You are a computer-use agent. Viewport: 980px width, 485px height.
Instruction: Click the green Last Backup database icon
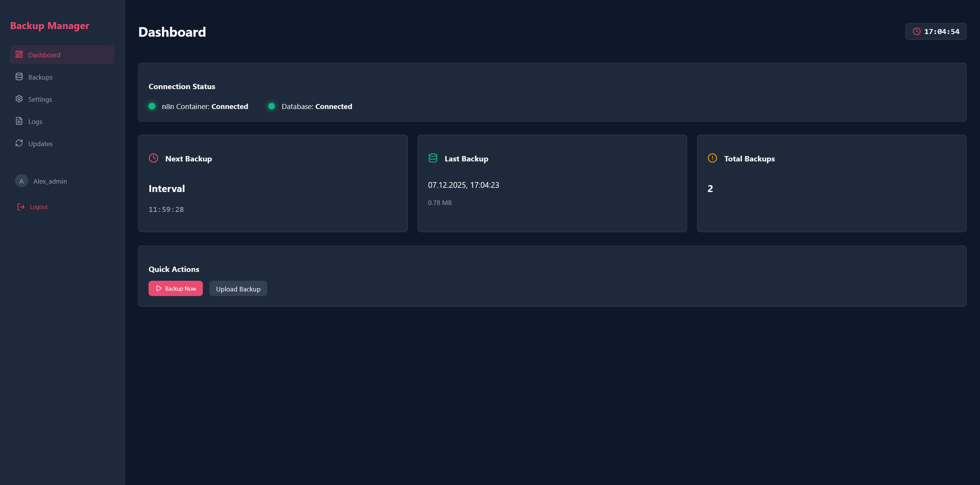point(433,158)
